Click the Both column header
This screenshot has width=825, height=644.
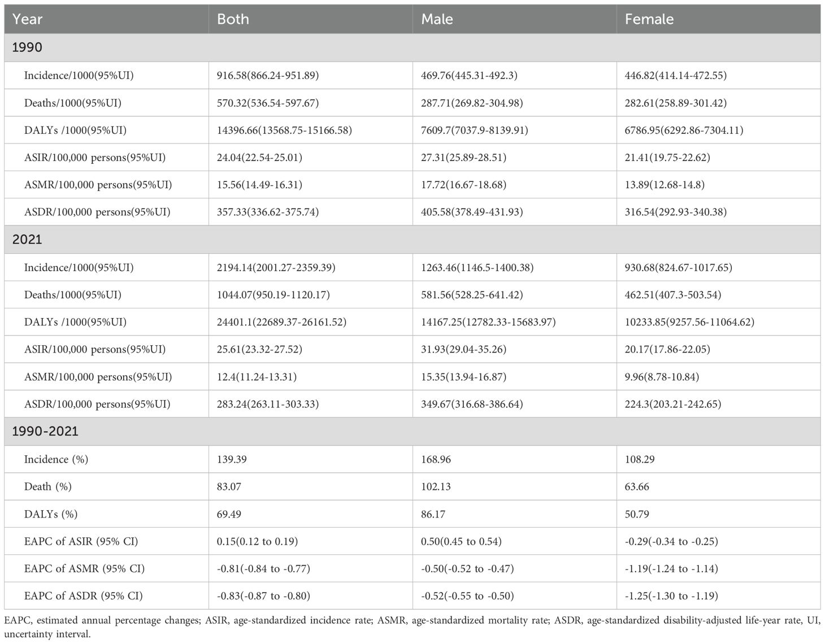233,19
